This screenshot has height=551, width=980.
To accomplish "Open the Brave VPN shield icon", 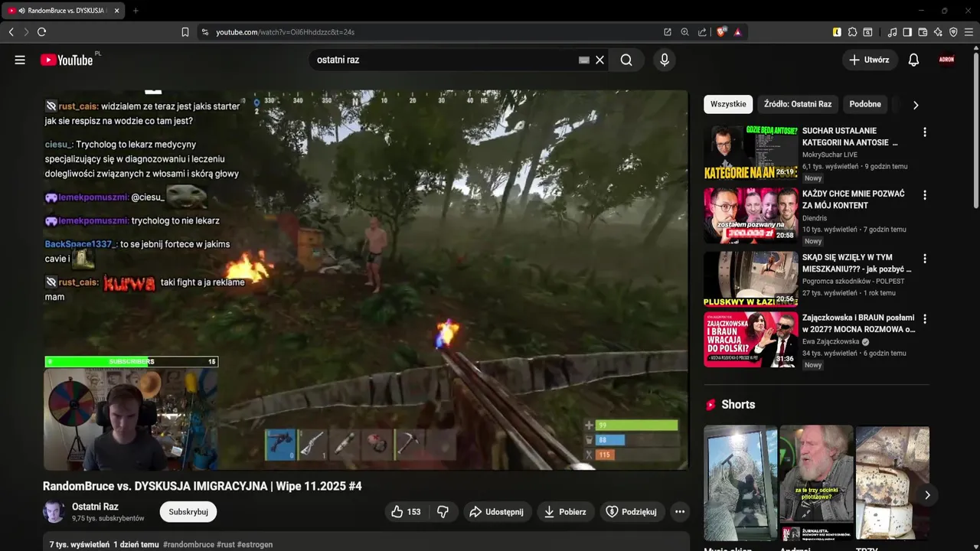I will click(x=953, y=32).
